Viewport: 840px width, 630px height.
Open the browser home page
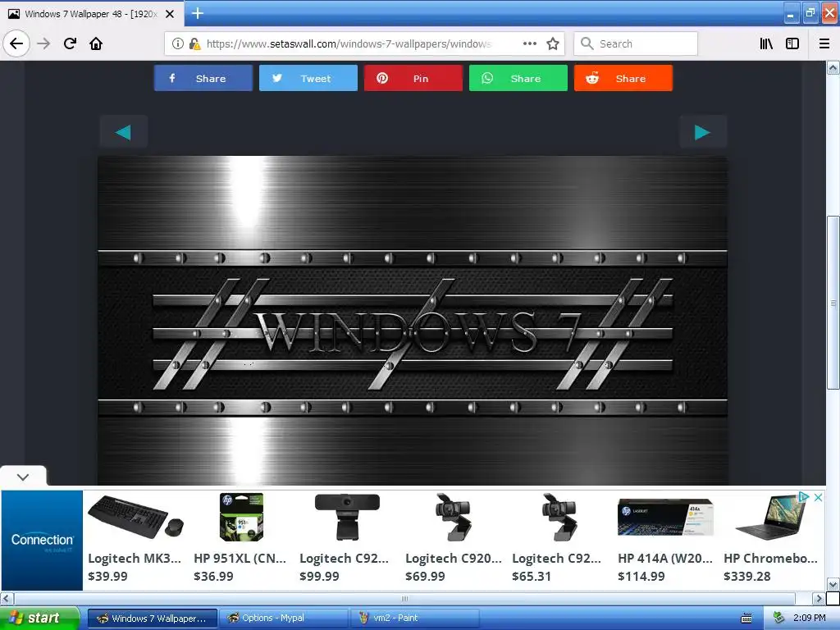click(96, 43)
